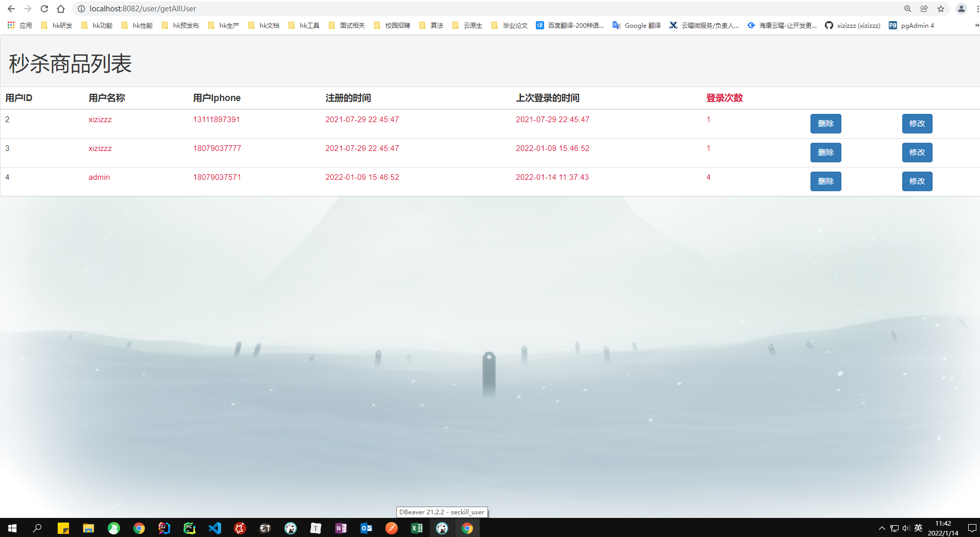Open the taskbar clock showing 11:42

(943, 528)
